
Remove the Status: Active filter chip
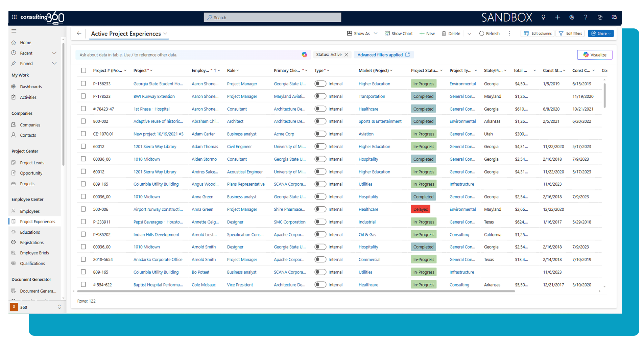[x=346, y=55]
